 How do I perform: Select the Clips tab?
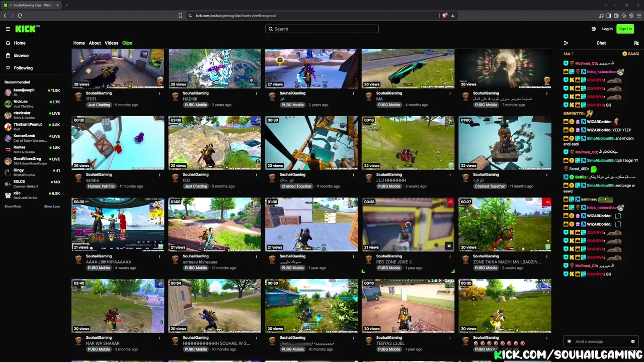[x=127, y=43]
